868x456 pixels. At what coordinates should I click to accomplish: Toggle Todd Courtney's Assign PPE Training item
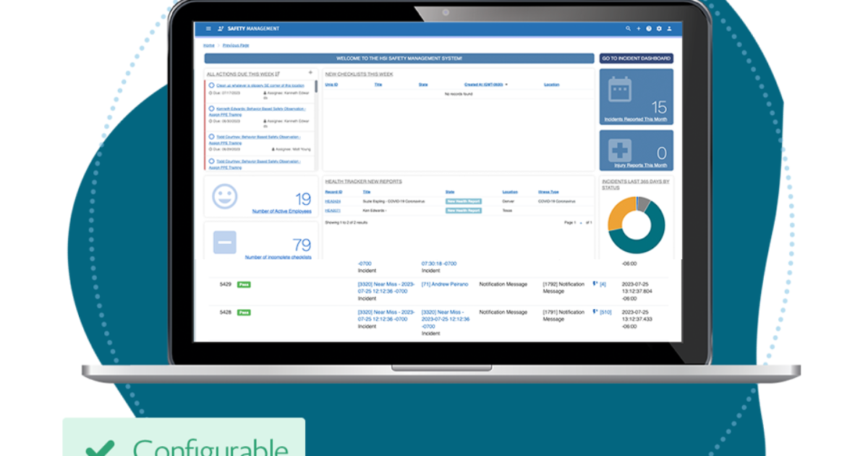pyautogui.click(x=212, y=137)
